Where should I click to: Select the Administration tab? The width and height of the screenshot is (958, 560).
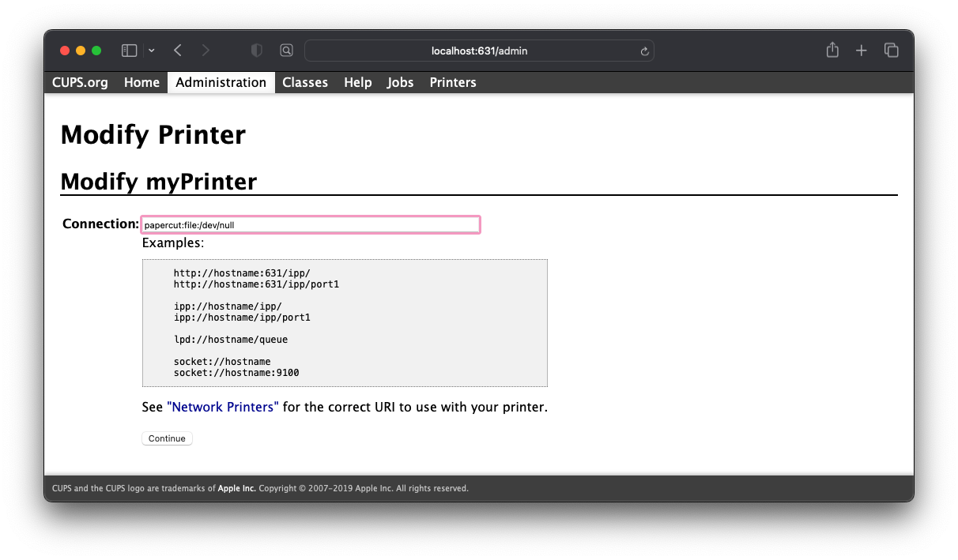221,82
